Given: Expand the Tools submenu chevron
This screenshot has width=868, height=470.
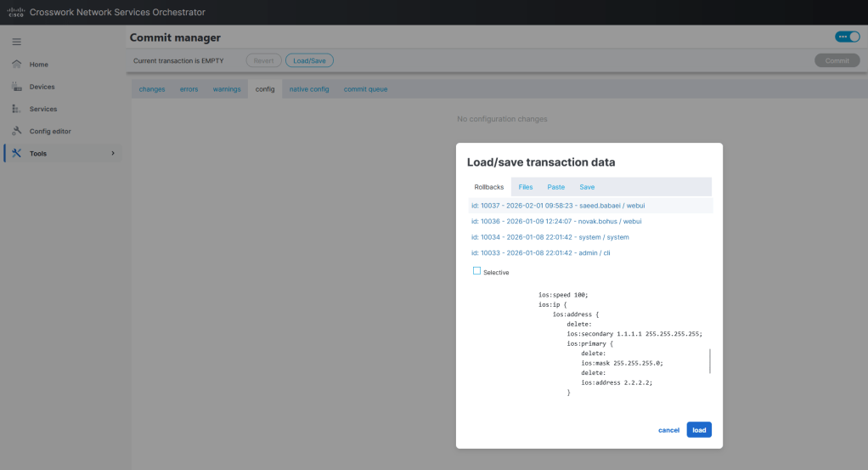Looking at the screenshot, I should (113, 153).
